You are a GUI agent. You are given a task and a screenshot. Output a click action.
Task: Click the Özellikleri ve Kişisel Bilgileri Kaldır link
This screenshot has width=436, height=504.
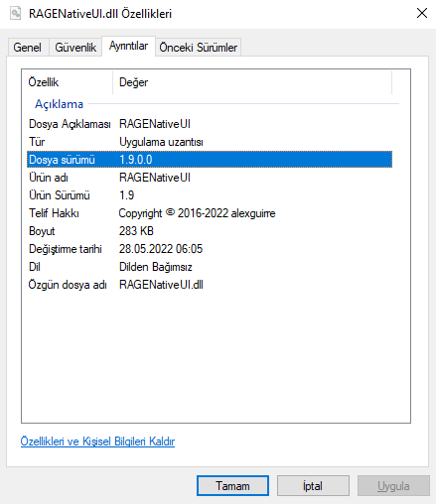pos(97,441)
